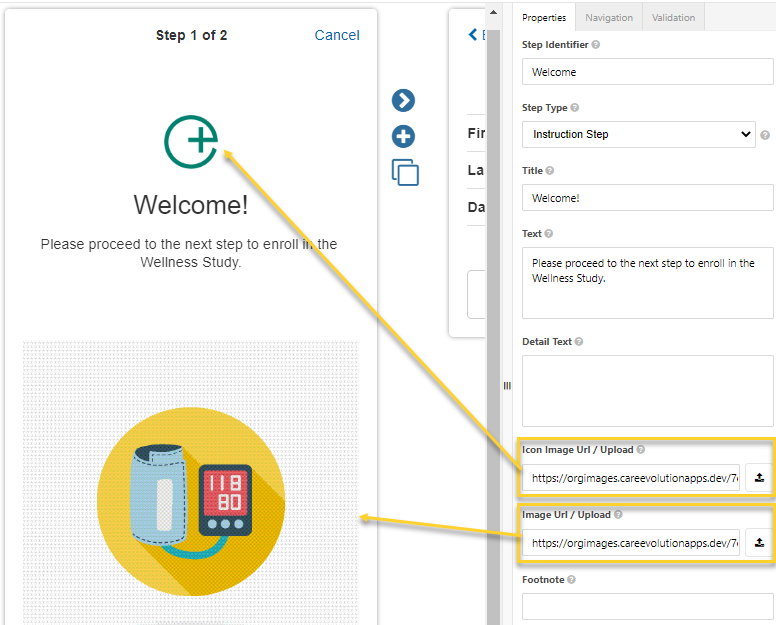Select the Properties tab
This screenshot has width=776, height=625.
[x=544, y=17]
